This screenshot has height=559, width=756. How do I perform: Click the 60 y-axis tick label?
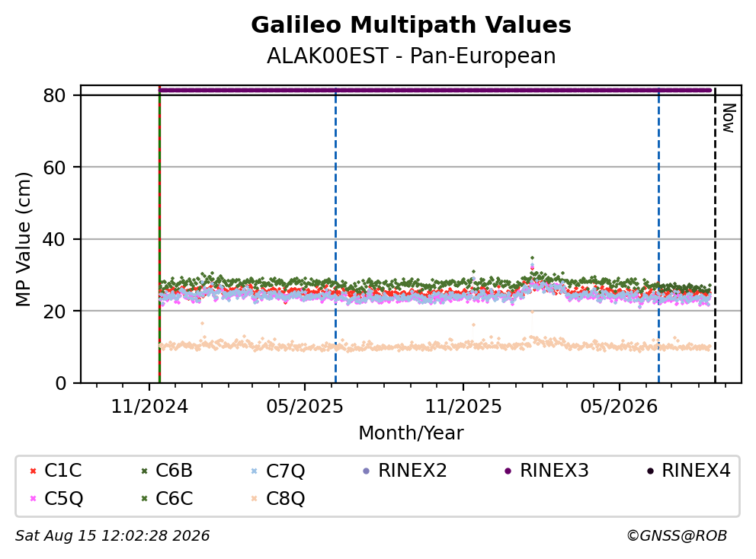pyautogui.click(x=54, y=168)
